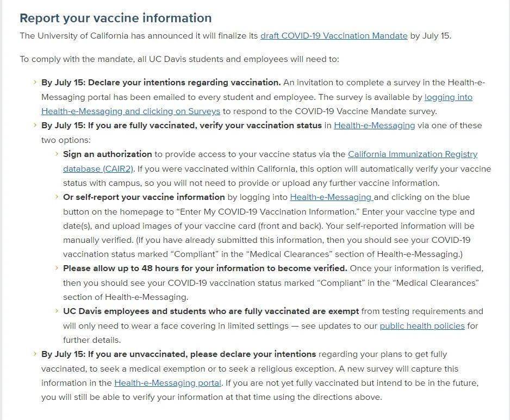Click the chevron bullet beside 'Please allow up to 48 hours'
This screenshot has height=420, width=510.
(x=57, y=268)
